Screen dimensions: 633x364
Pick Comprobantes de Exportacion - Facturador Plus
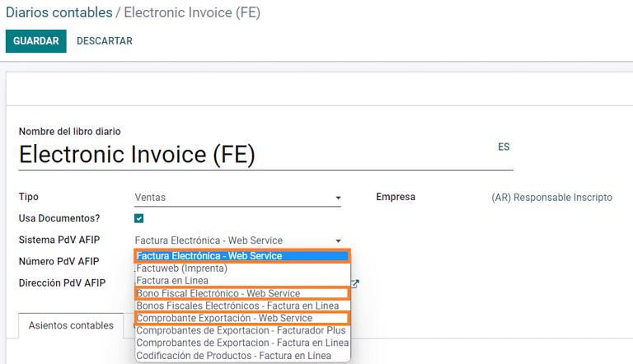(x=242, y=330)
